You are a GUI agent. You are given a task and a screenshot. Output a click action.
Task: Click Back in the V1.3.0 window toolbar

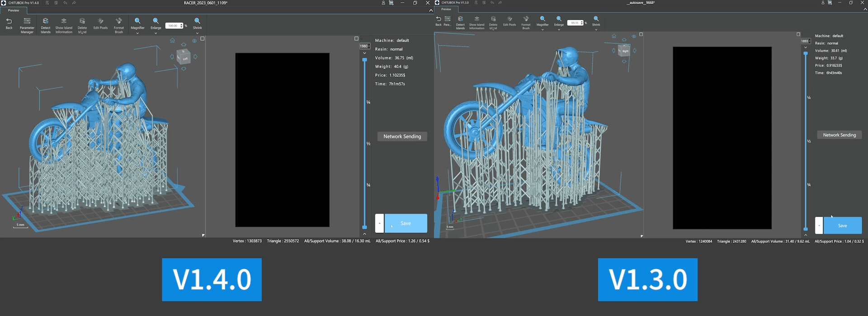click(x=439, y=21)
